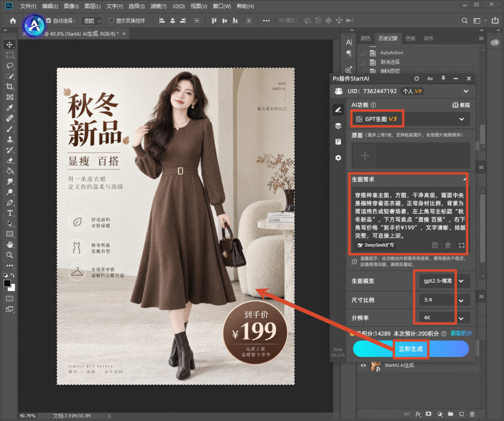
Task: Select the Clone Stamp tool
Action: pos(10,139)
